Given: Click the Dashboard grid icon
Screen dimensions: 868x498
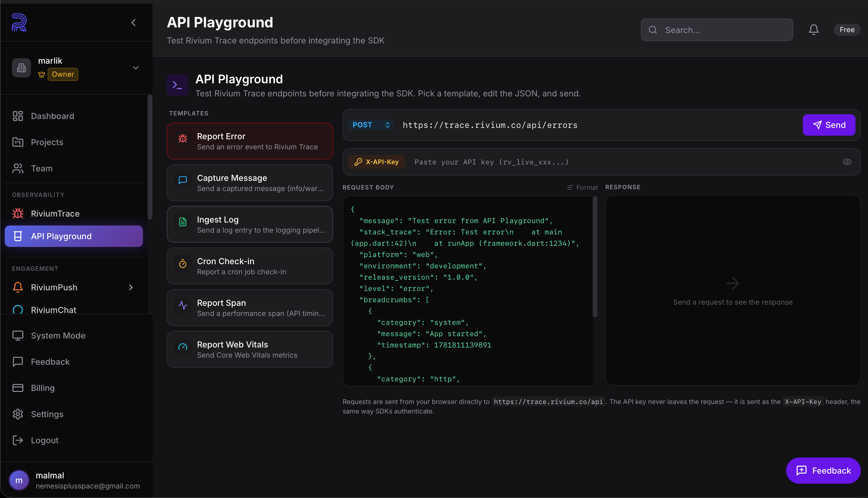Looking at the screenshot, I should (x=18, y=116).
